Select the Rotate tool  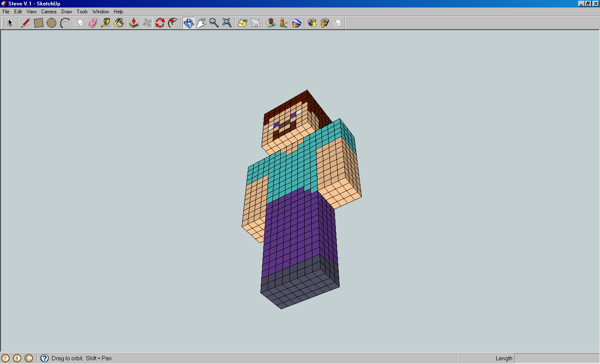pos(160,23)
